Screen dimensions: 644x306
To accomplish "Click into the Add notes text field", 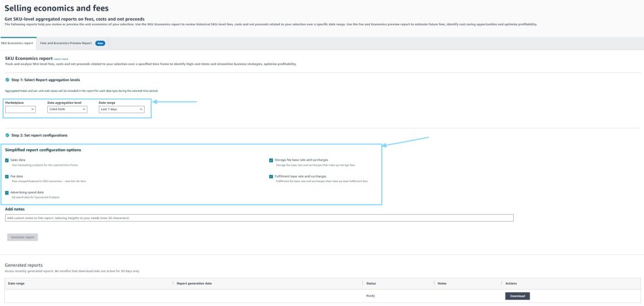I will tap(259, 218).
